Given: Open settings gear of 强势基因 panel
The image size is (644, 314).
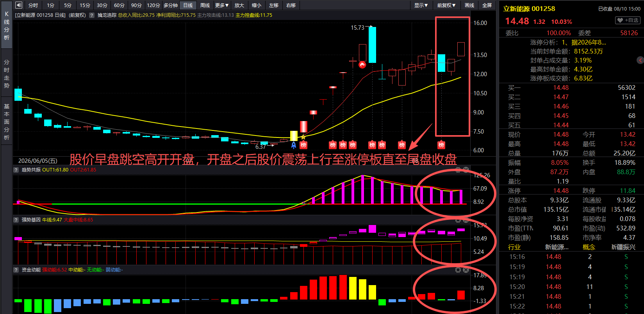Looking at the screenshot, I should (458, 220).
